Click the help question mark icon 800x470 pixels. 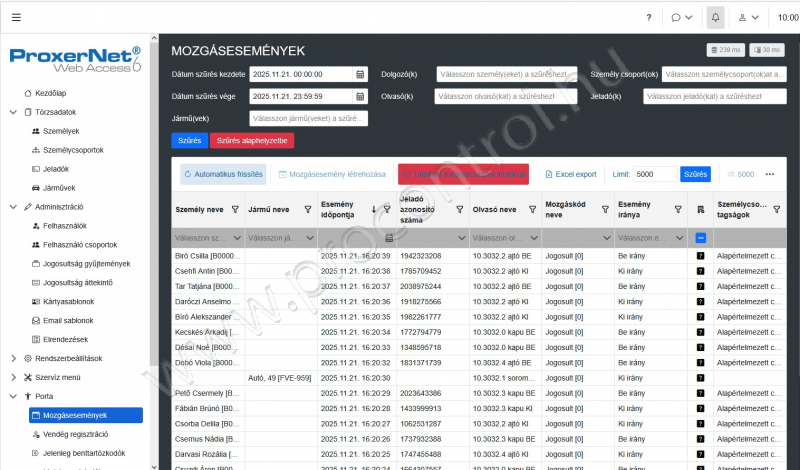coord(649,17)
